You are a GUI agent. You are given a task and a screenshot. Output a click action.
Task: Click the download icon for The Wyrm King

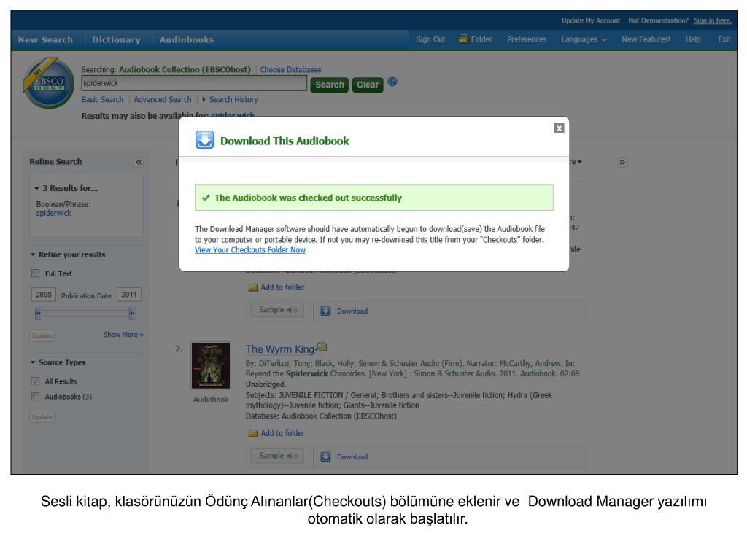click(x=325, y=456)
